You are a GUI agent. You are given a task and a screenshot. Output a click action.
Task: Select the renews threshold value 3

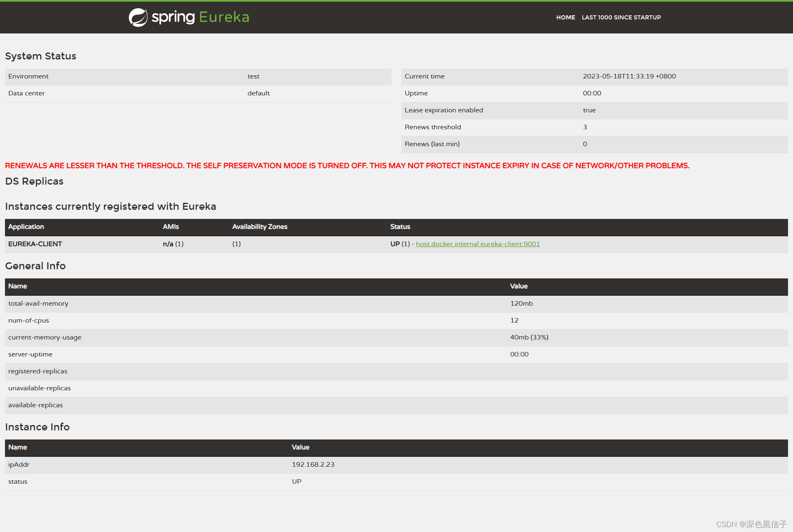[585, 127]
